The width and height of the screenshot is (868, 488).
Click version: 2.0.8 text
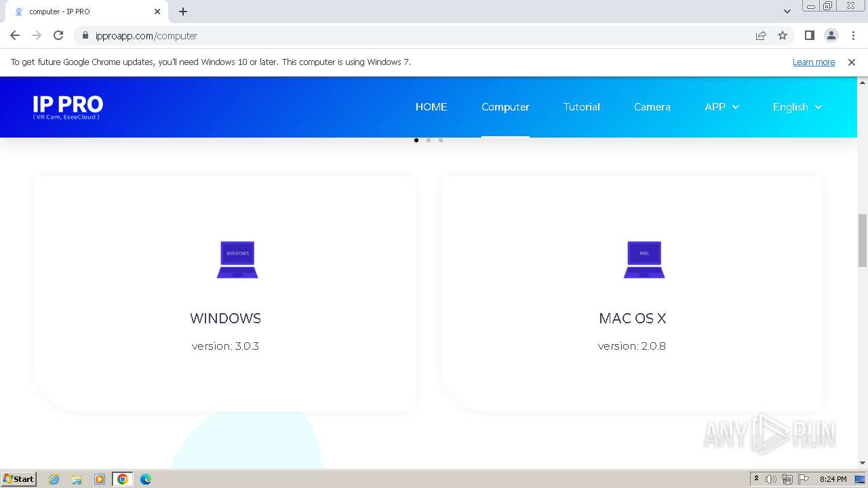632,346
